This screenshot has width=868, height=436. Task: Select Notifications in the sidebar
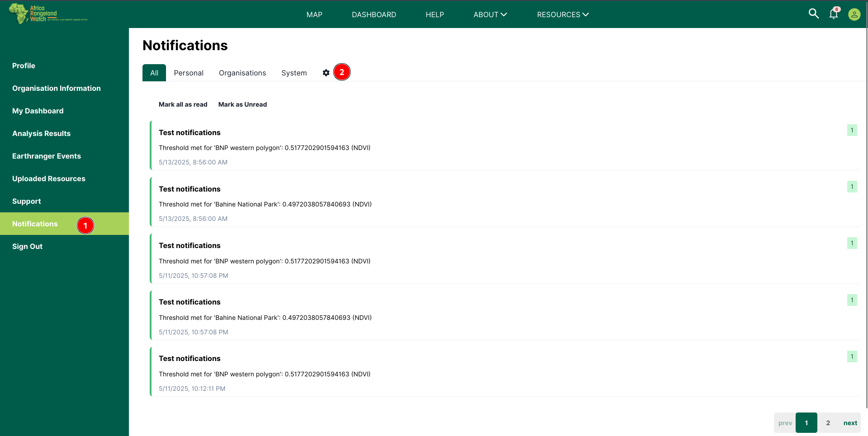[x=64, y=224]
